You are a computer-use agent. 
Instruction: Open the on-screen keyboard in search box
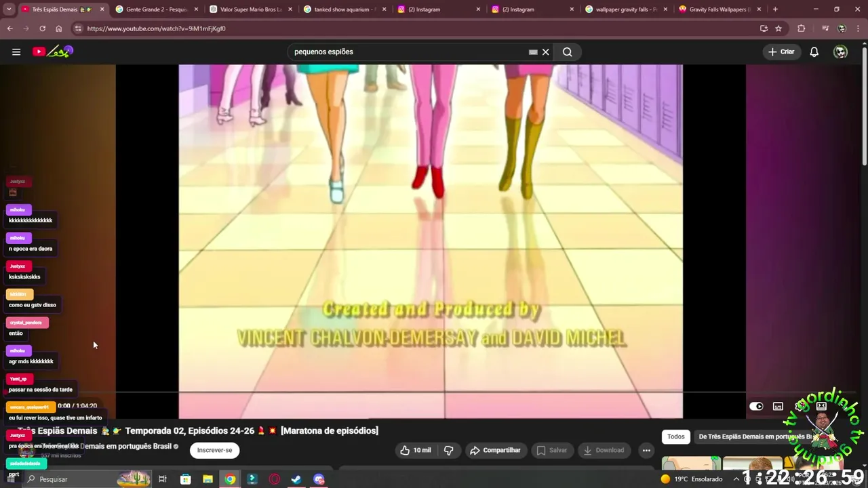tap(533, 52)
